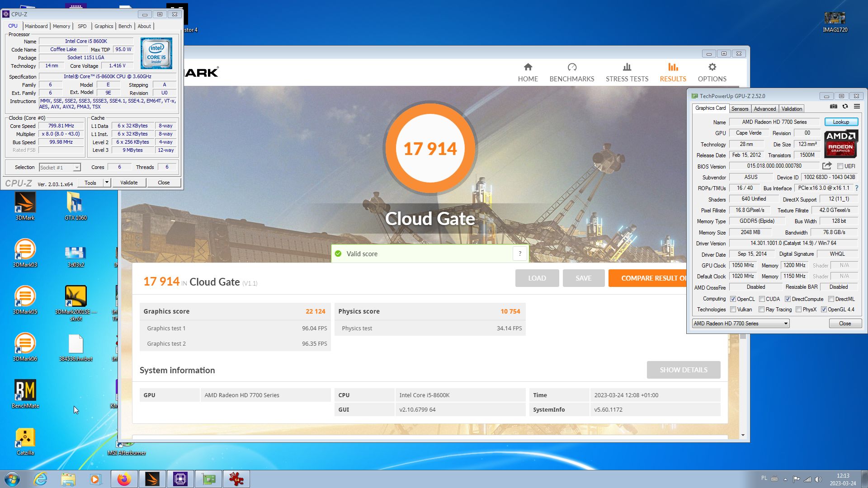Expand CPU-Z Tools dropdown arrow
Image resolution: width=868 pixels, height=488 pixels.
click(x=107, y=183)
